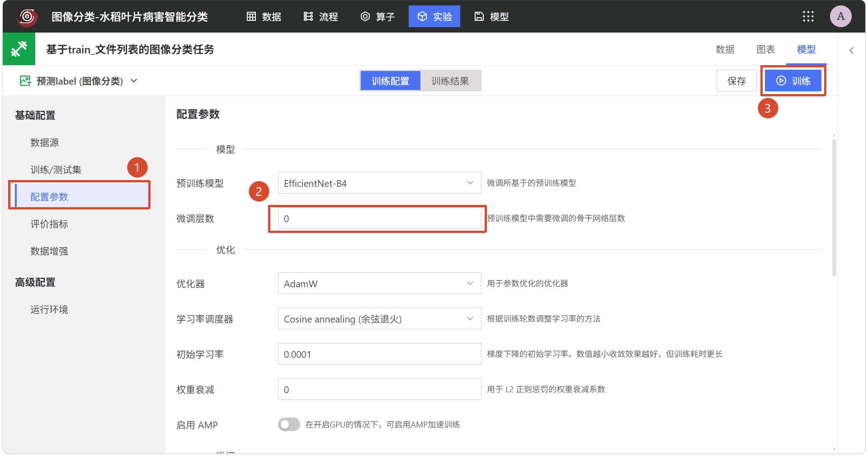Open the 数据 top navigation item
This screenshot has width=868, height=456.
(x=264, y=17)
